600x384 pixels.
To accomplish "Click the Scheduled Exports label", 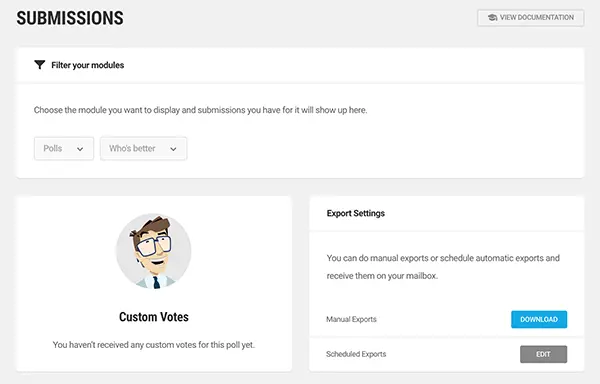I will tap(356, 354).
